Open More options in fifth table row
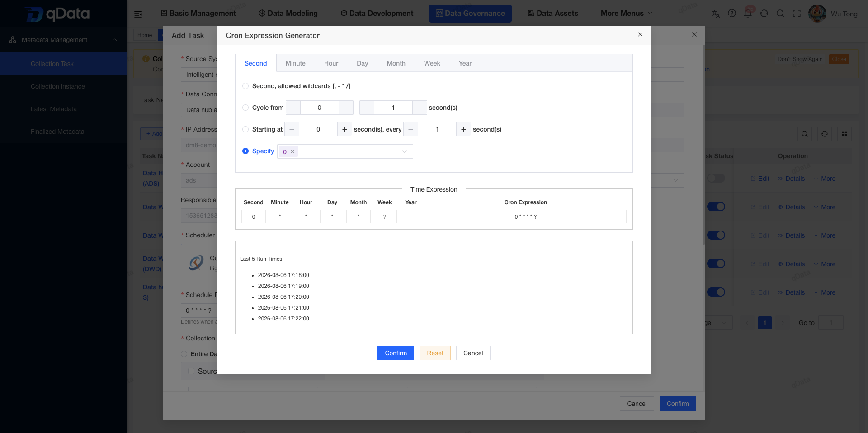868x433 pixels. click(825, 292)
